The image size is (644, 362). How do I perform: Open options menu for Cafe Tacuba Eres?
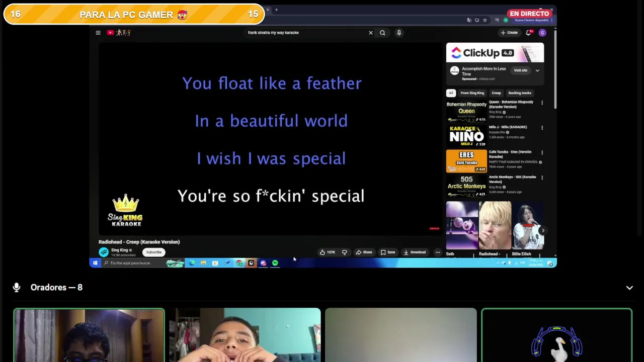click(x=542, y=153)
